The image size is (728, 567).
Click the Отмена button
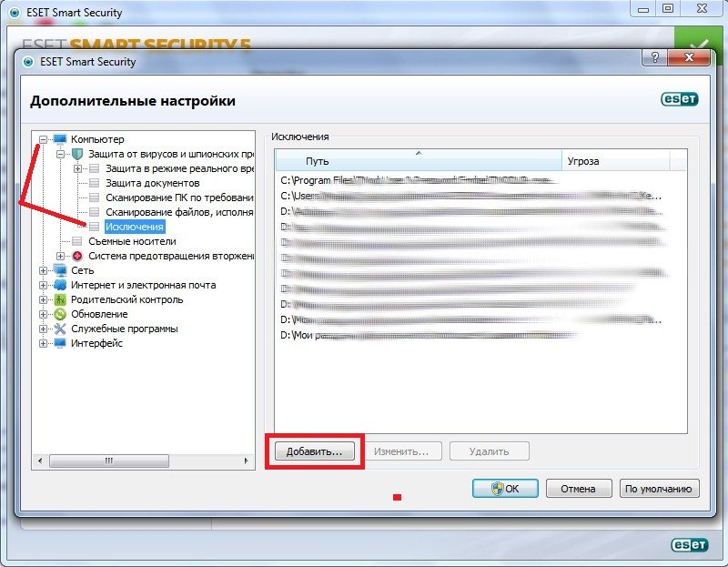(x=579, y=489)
